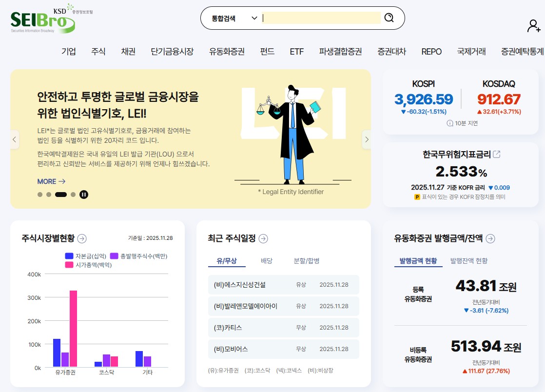Open the user login icon at top right
545x392 pixels.
tap(534, 25)
